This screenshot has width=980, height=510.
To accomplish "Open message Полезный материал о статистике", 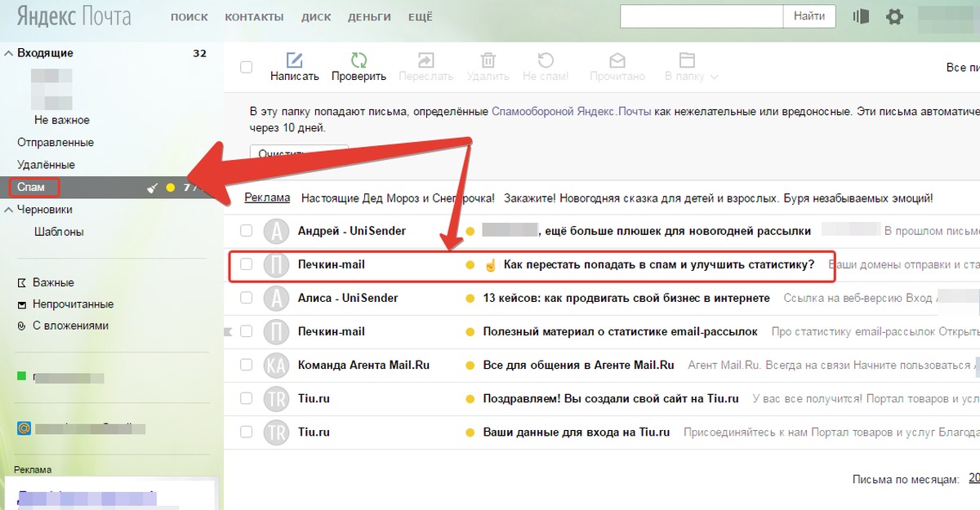I will point(620,331).
